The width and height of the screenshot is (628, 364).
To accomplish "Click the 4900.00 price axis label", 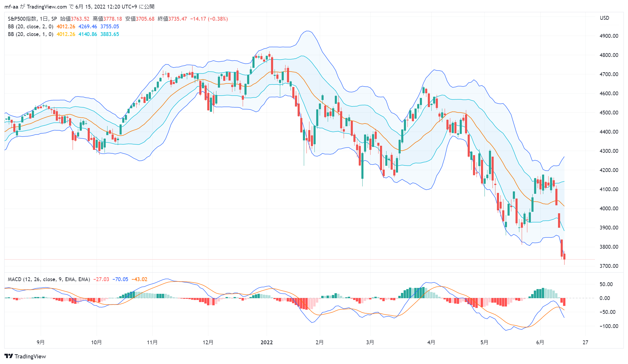I will (x=609, y=36).
